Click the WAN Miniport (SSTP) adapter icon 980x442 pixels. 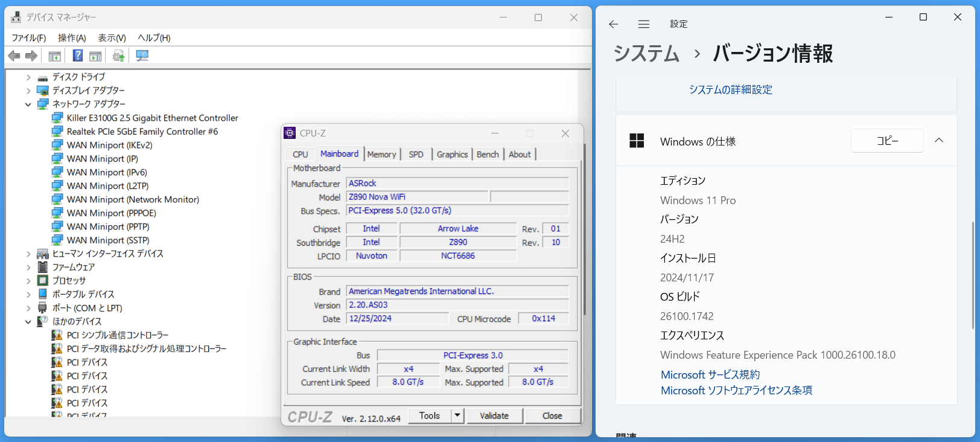[x=57, y=240]
